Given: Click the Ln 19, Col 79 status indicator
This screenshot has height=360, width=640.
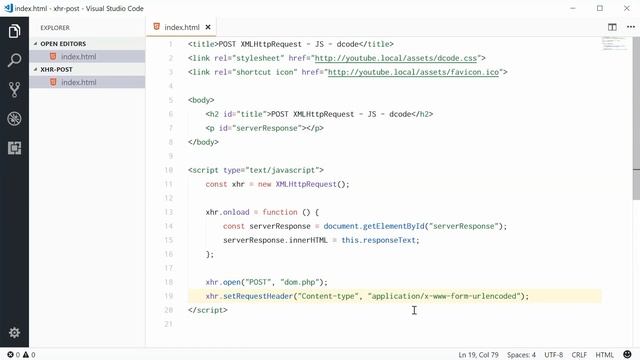Looking at the screenshot, I should (x=478, y=355).
